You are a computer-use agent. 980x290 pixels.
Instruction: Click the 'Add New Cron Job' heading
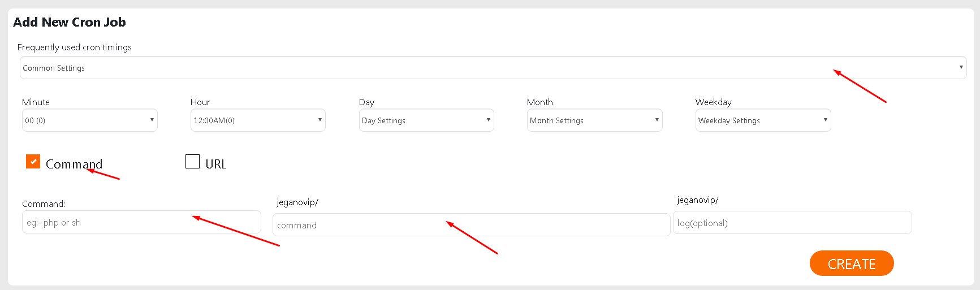(70, 22)
